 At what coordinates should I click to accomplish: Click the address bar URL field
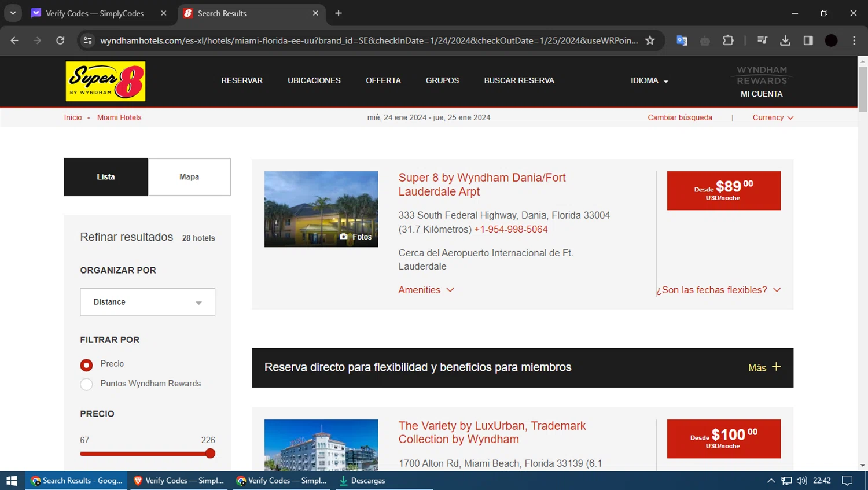pos(369,40)
